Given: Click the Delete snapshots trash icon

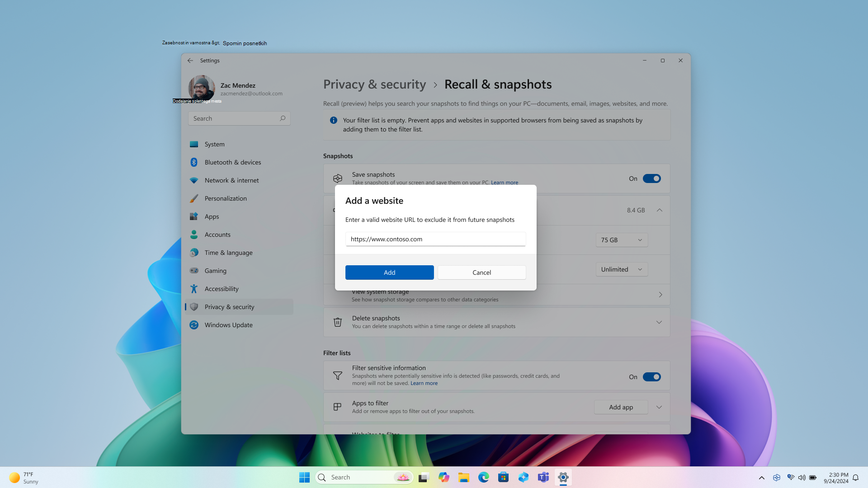Looking at the screenshot, I should tap(337, 322).
